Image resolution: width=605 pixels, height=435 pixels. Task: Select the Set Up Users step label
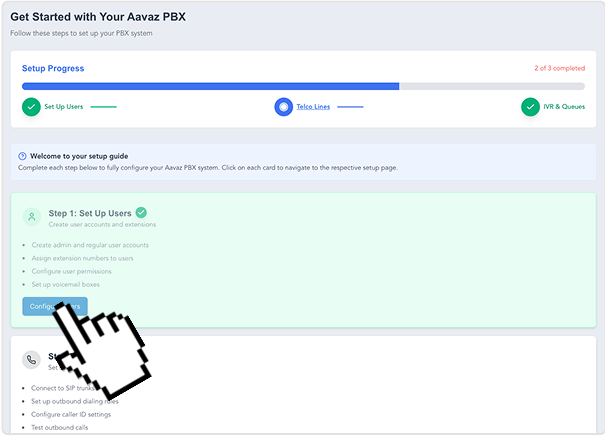click(64, 107)
